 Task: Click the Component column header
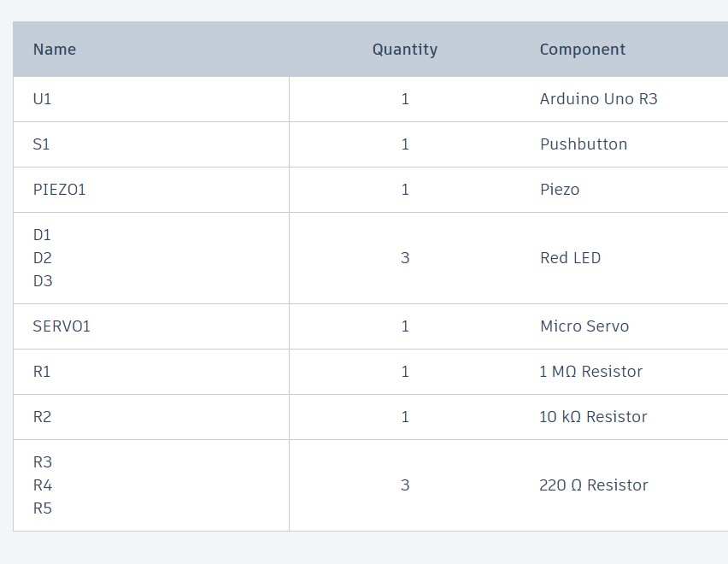coord(582,50)
